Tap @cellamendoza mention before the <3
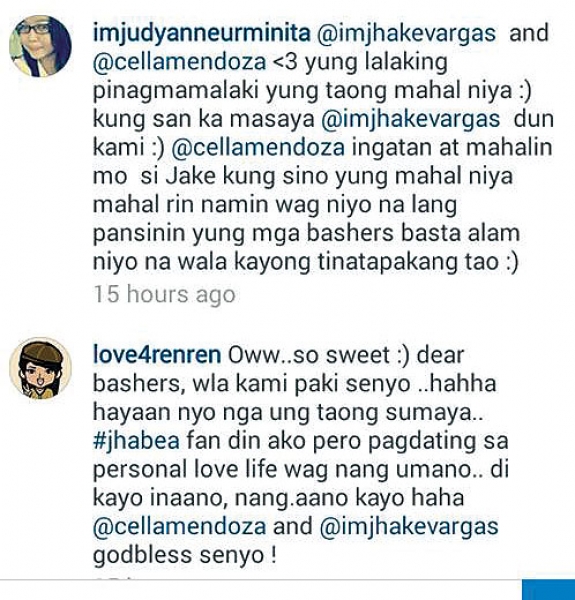This screenshot has width=575, height=600. (x=179, y=62)
